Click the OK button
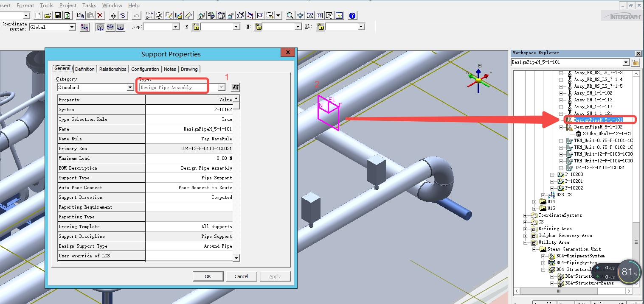This screenshot has width=644, height=304. (208, 276)
